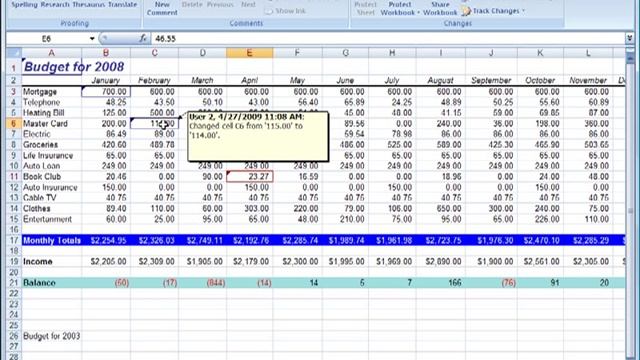The width and height of the screenshot is (640, 360).
Task: Open the Name Box dropdown arrow
Action: point(92,38)
